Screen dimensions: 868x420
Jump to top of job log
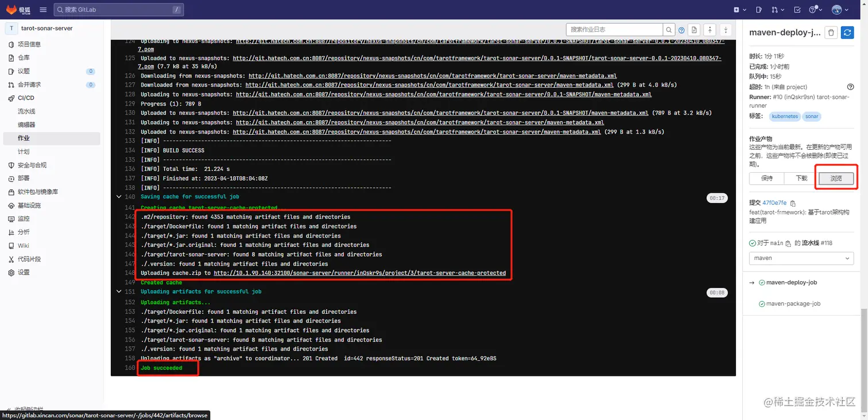pos(710,30)
